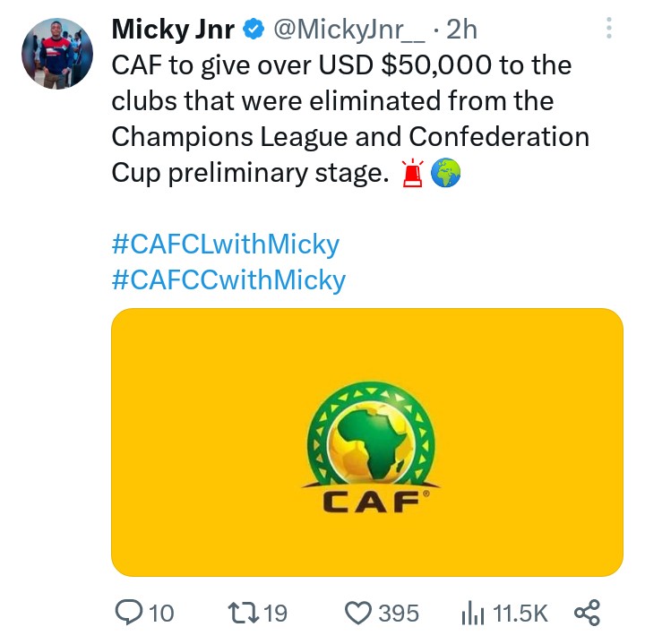The width and height of the screenshot is (645, 644).
Task: Click the reply count 10
Action: coord(160,613)
